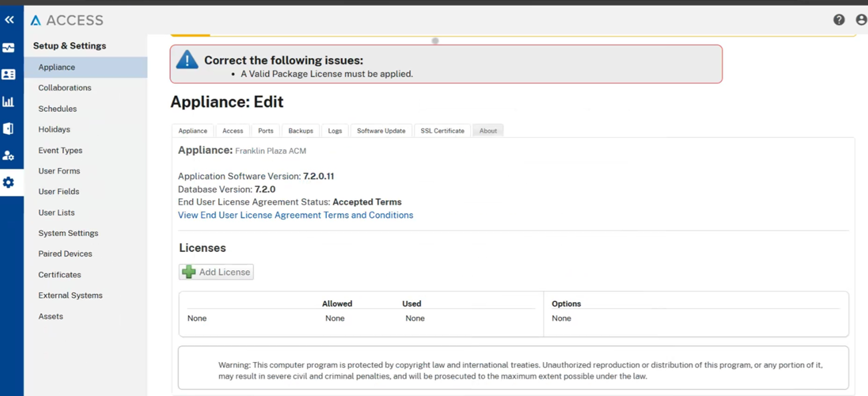Select the Setup & Settings heading
The image size is (868, 396).
coord(69,46)
